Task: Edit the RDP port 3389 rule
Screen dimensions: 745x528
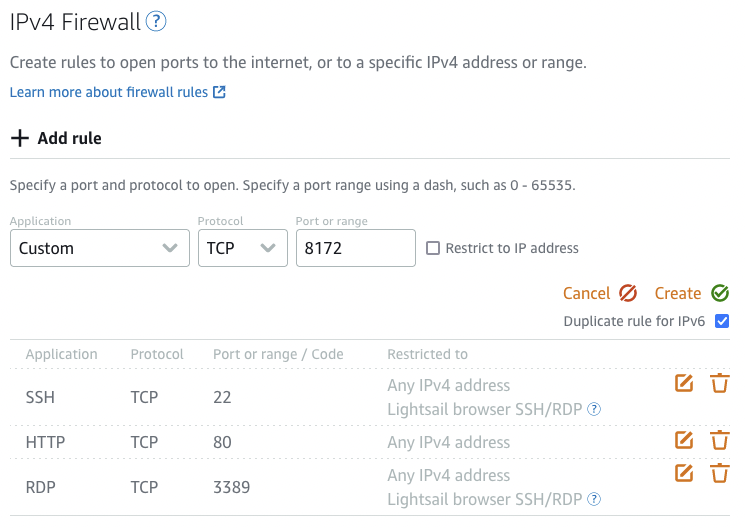Action: [684, 473]
